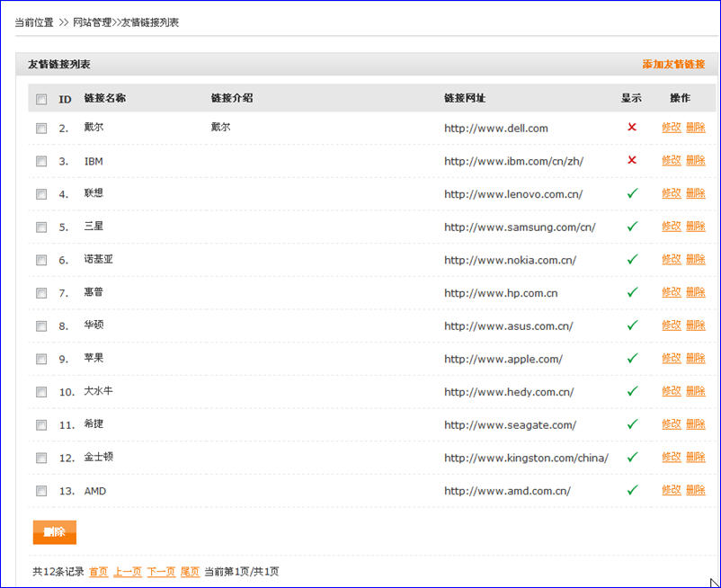Toggle green checkmark icon for nokia row

[633, 259]
